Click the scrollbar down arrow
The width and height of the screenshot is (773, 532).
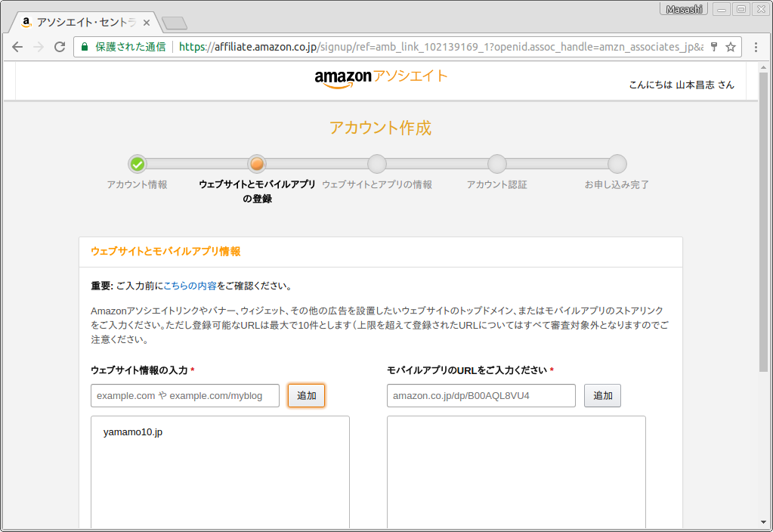coord(763,522)
